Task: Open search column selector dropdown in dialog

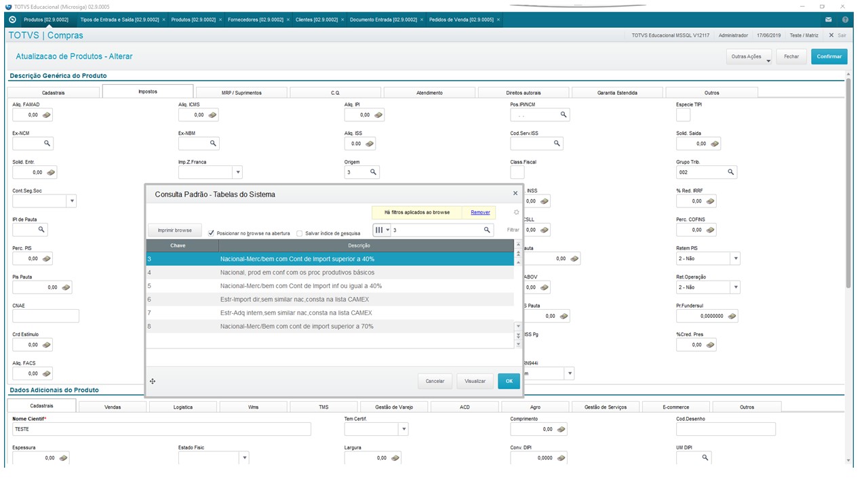Action: coord(382,230)
